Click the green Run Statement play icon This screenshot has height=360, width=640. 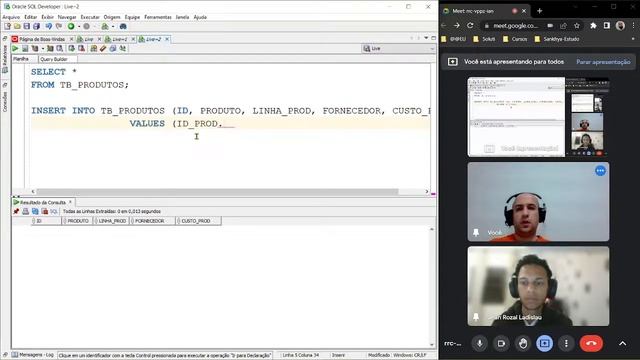coord(15,49)
